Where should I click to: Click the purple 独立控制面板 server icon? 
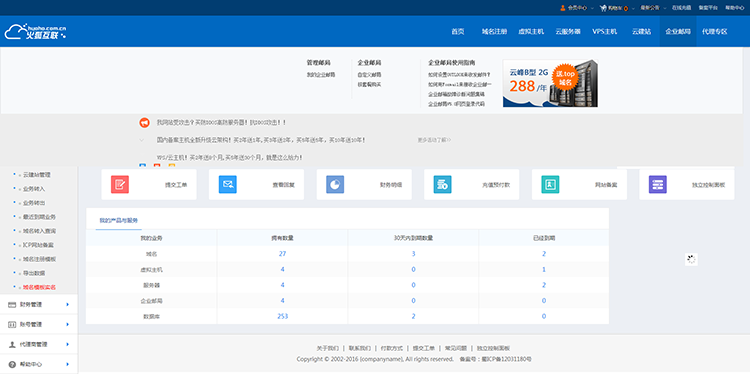pos(658,184)
